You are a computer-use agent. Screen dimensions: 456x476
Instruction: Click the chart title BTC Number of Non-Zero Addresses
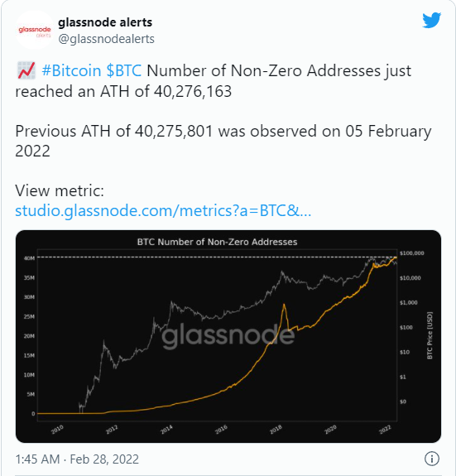pos(217,242)
